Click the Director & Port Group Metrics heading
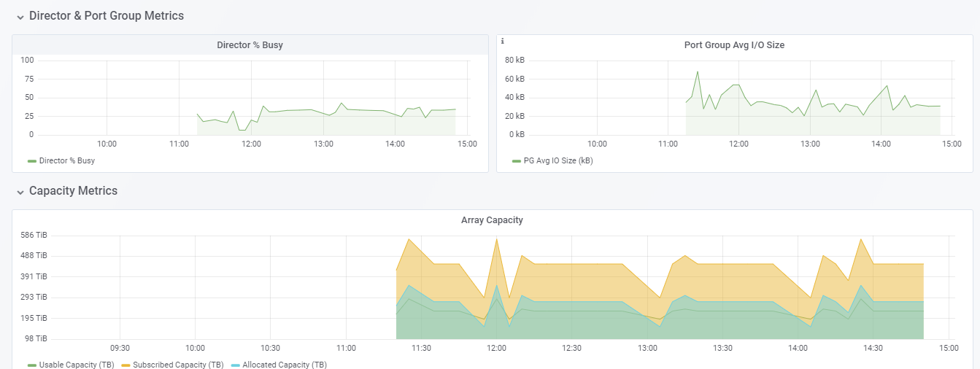Image resolution: width=980 pixels, height=369 pixels. [107, 15]
